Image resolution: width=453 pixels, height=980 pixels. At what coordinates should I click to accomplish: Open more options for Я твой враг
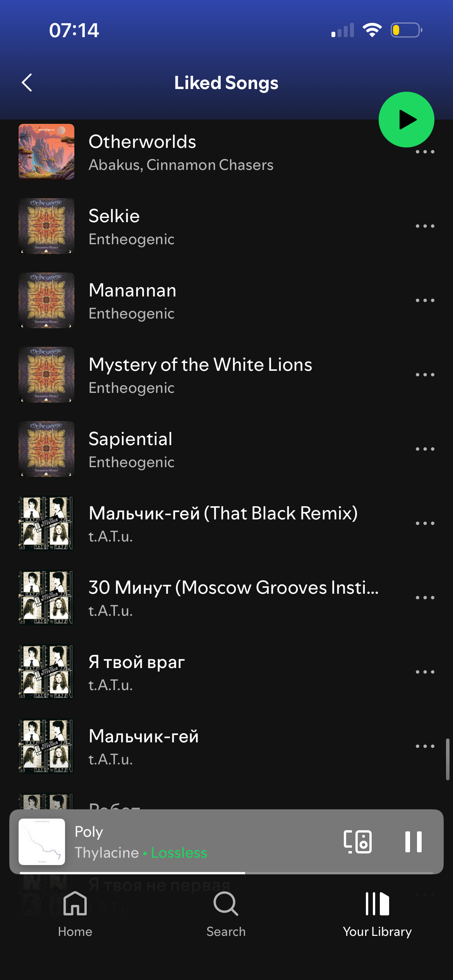(425, 672)
